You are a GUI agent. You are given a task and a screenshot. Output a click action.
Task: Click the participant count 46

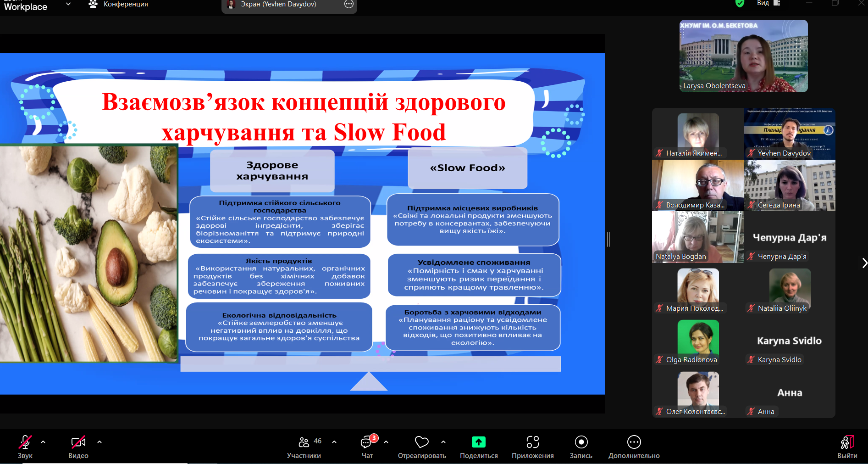[318, 441]
